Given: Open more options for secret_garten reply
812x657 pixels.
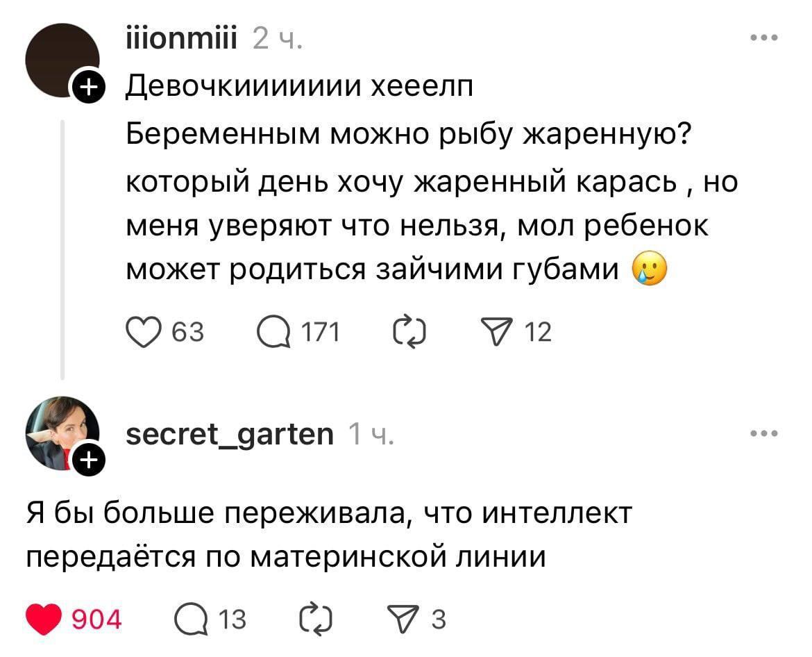Looking at the screenshot, I should pyautogui.click(x=764, y=434).
